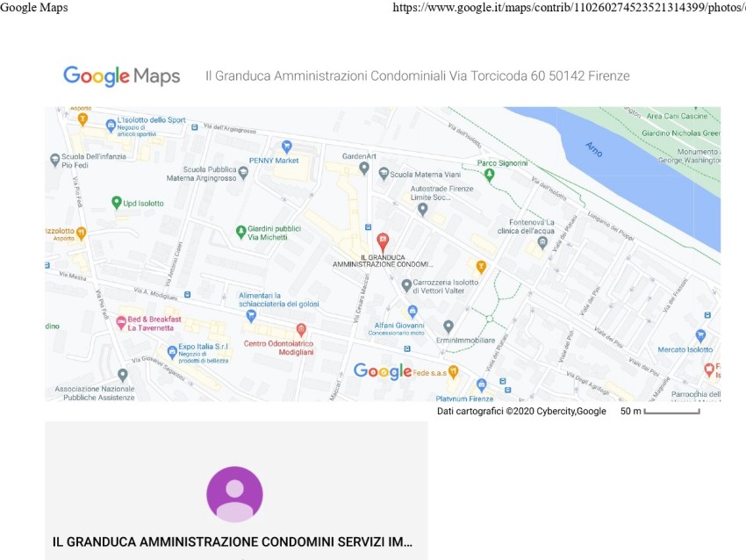Open the Alfani Giovanni shop pin
The width and height of the screenshot is (746, 560).
click(412, 312)
